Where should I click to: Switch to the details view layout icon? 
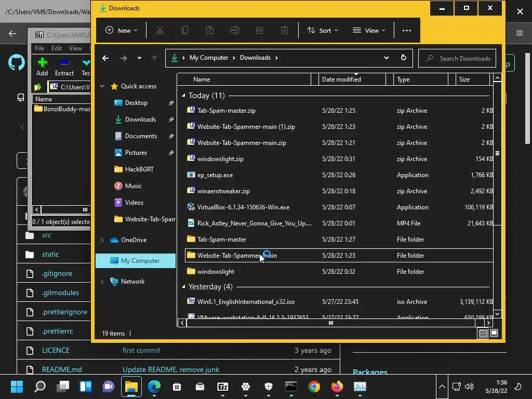(x=483, y=333)
